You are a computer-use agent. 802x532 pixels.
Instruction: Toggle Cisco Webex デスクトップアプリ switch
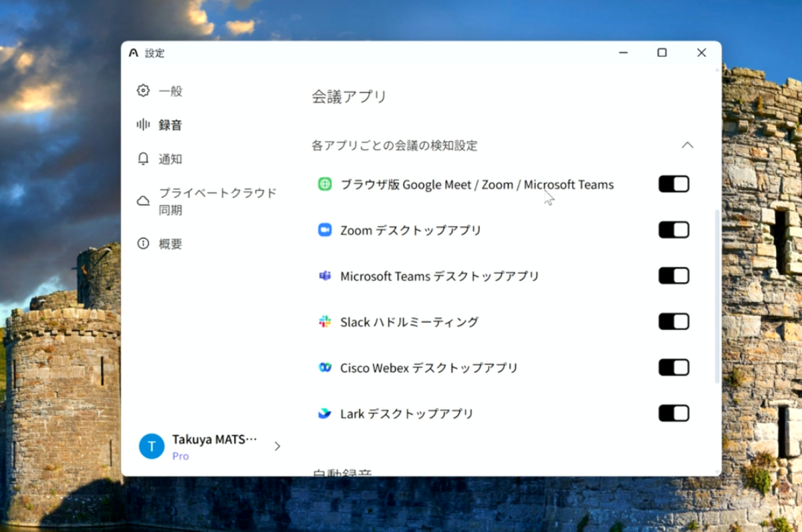[674, 368]
